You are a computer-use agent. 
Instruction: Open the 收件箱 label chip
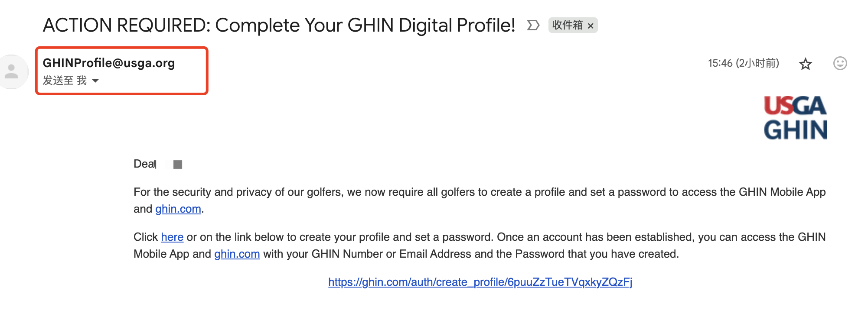point(567,25)
